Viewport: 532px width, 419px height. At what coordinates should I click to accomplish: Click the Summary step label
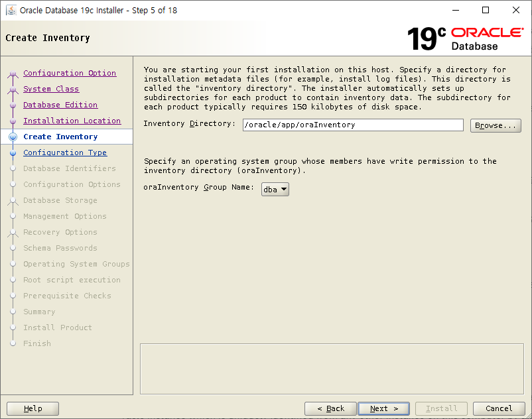pyautogui.click(x=39, y=312)
